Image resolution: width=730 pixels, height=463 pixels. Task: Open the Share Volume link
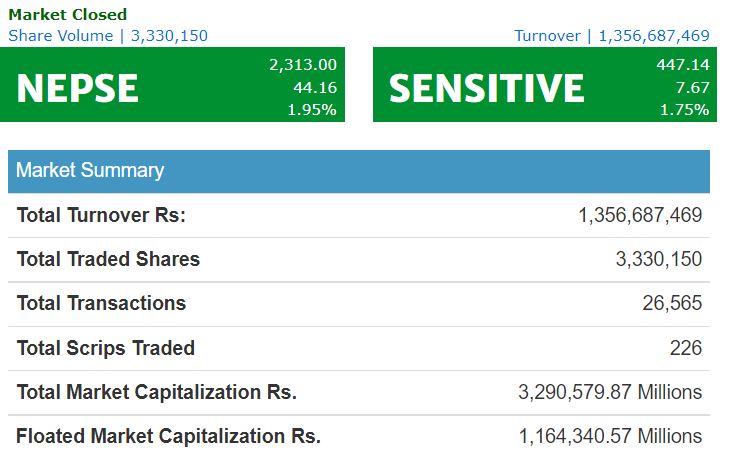pyautogui.click(x=108, y=36)
